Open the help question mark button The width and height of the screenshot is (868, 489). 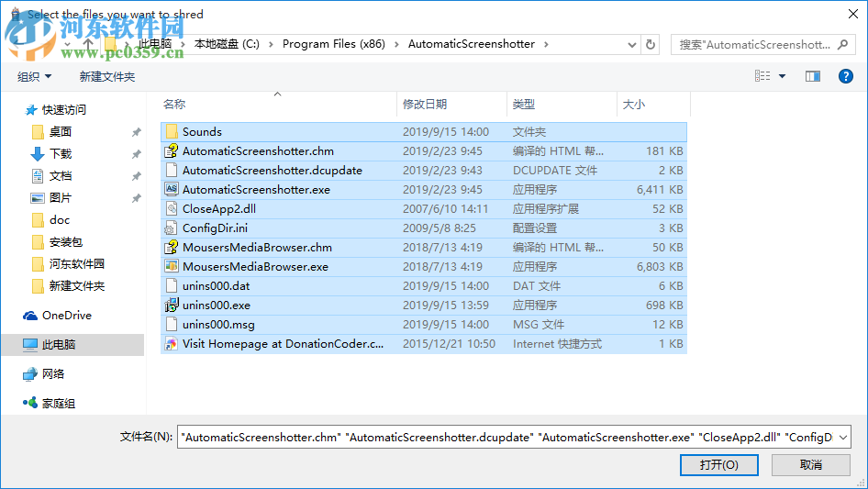(846, 76)
